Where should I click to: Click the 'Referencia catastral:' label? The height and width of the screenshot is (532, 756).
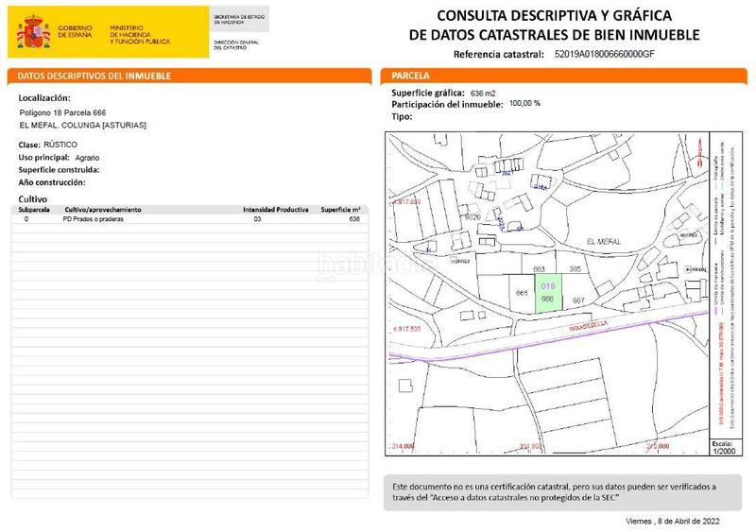click(x=499, y=55)
